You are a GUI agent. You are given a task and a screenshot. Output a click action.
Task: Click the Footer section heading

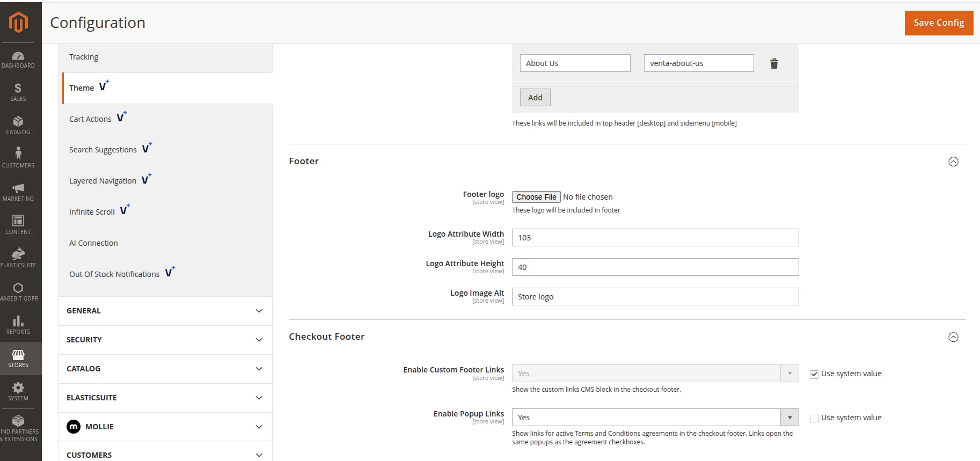click(304, 161)
